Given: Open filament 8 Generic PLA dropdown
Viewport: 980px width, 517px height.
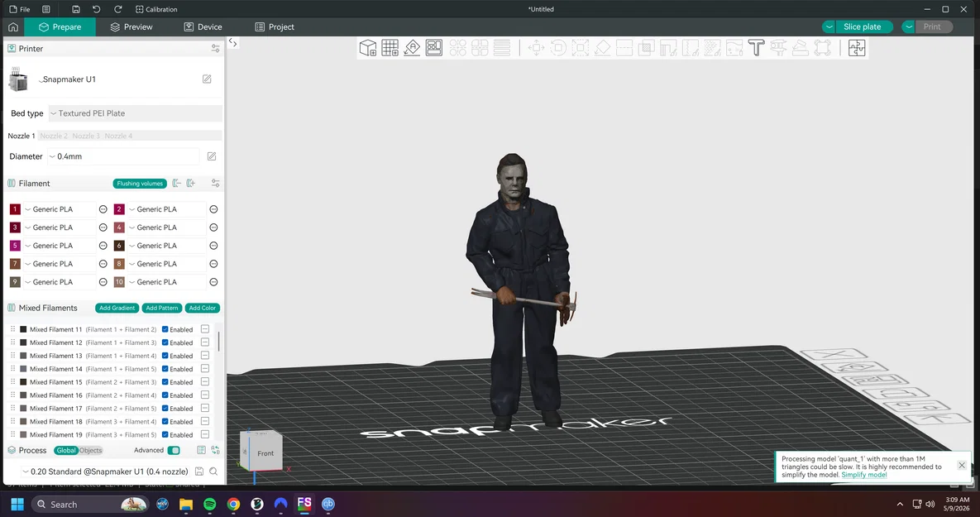Looking at the screenshot, I should pos(166,264).
